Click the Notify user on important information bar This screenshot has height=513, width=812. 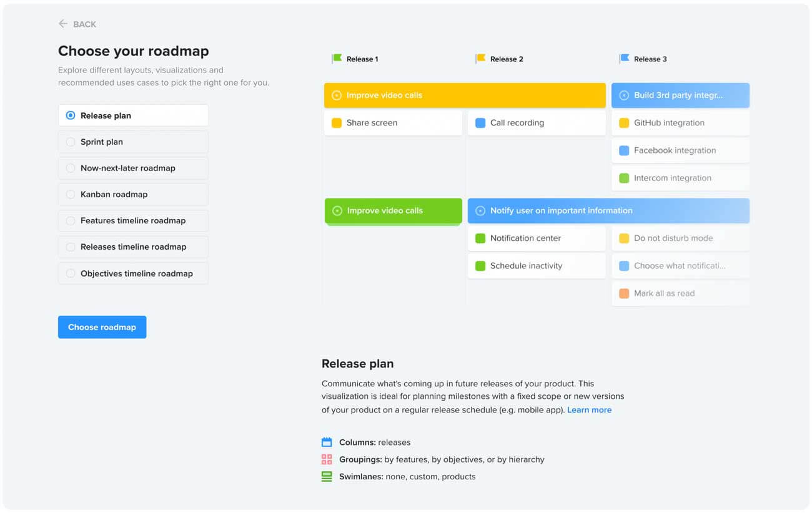pyautogui.click(x=608, y=211)
